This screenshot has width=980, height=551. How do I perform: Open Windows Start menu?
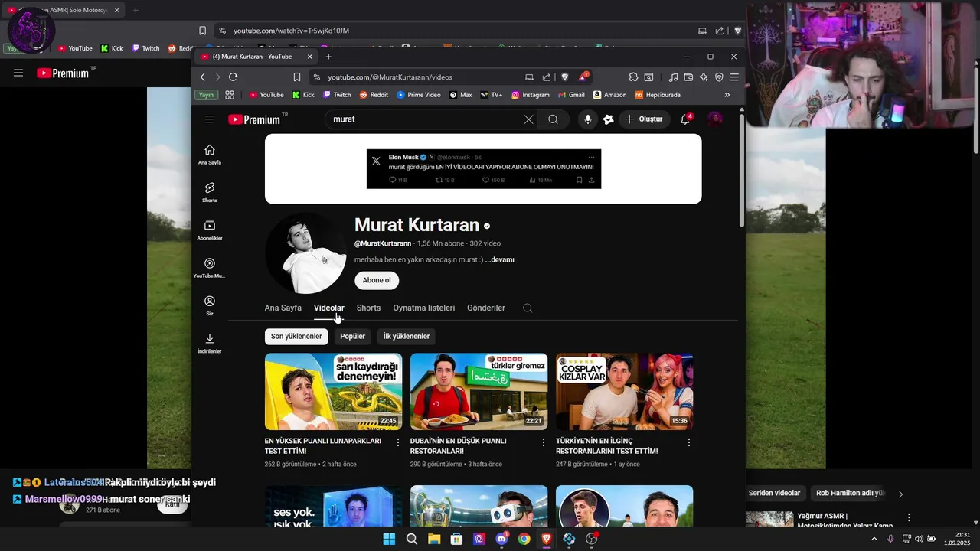pos(389,539)
